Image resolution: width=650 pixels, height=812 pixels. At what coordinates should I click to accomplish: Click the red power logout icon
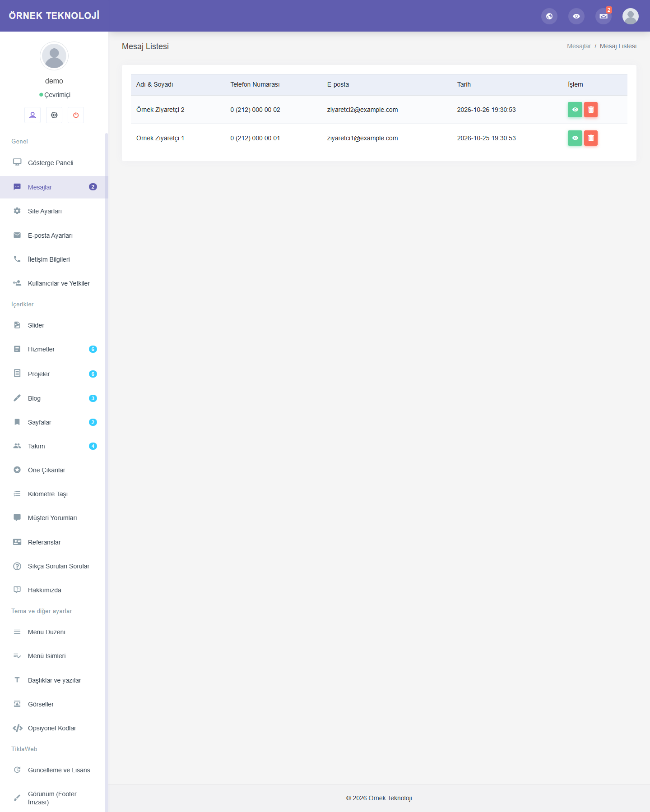(x=76, y=115)
